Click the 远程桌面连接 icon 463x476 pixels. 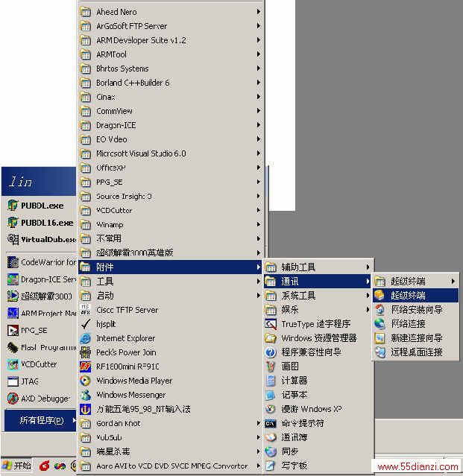click(x=379, y=352)
